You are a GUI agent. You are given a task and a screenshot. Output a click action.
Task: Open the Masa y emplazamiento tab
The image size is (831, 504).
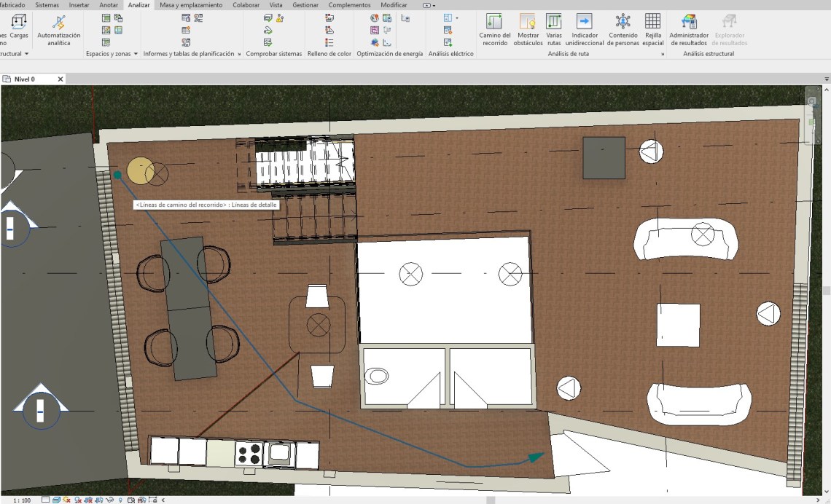coord(191,5)
